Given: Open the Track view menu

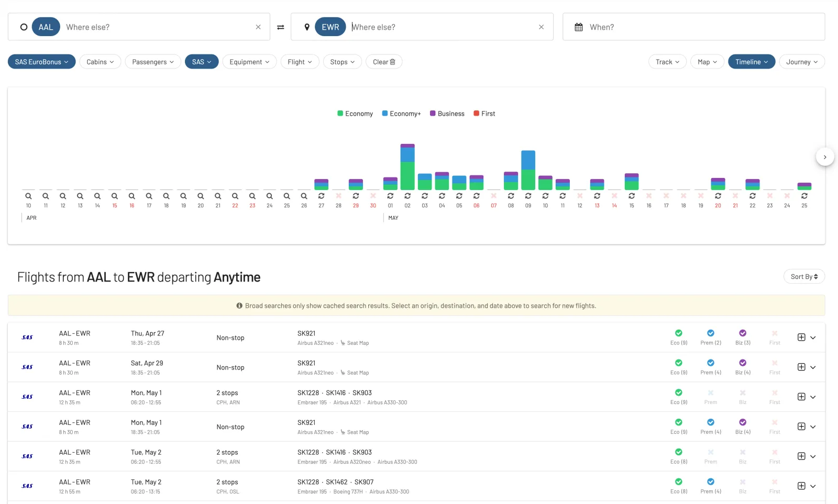Looking at the screenshot, I should click(x=667, y=62).
